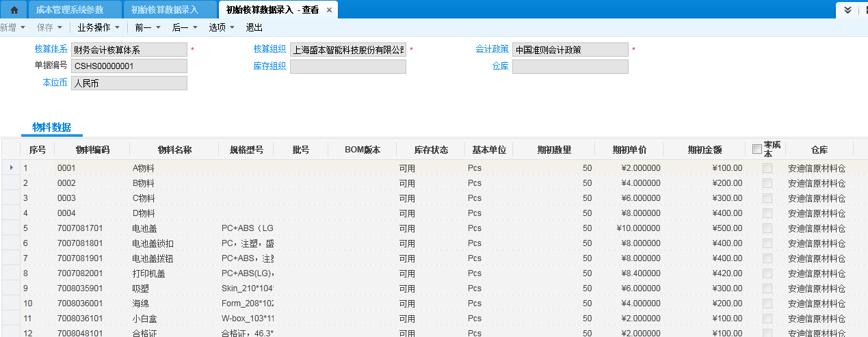868x337 pixels.
Task: Switch to 成本管理系统参数 tab
Action: [75, 10]
